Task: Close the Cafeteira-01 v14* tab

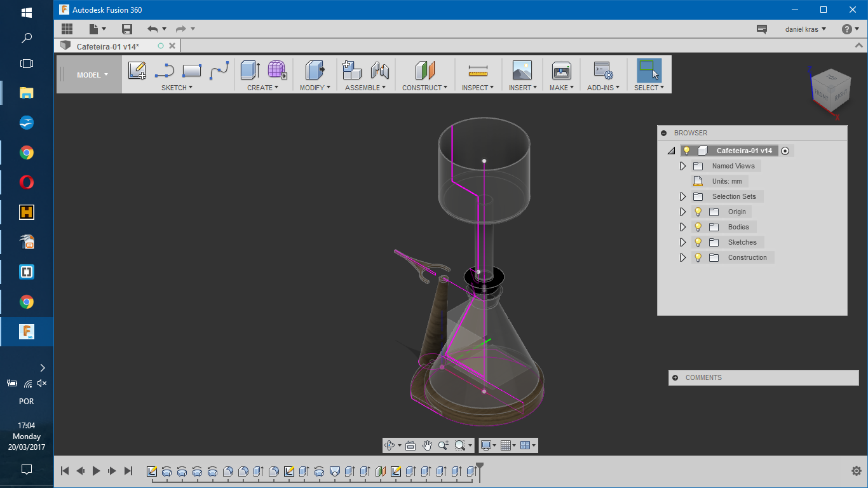Action: coord(172,46)
